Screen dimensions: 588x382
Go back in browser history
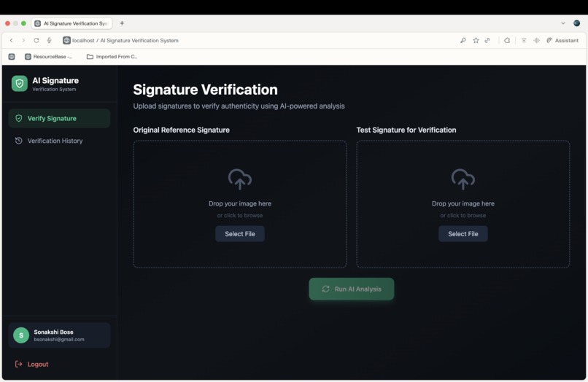tap(11, 41)
